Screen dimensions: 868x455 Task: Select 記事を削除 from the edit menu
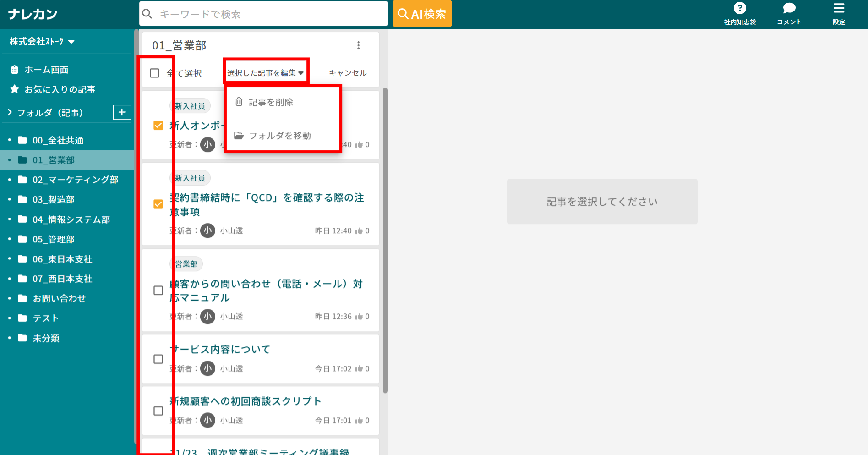coord(271,102)
